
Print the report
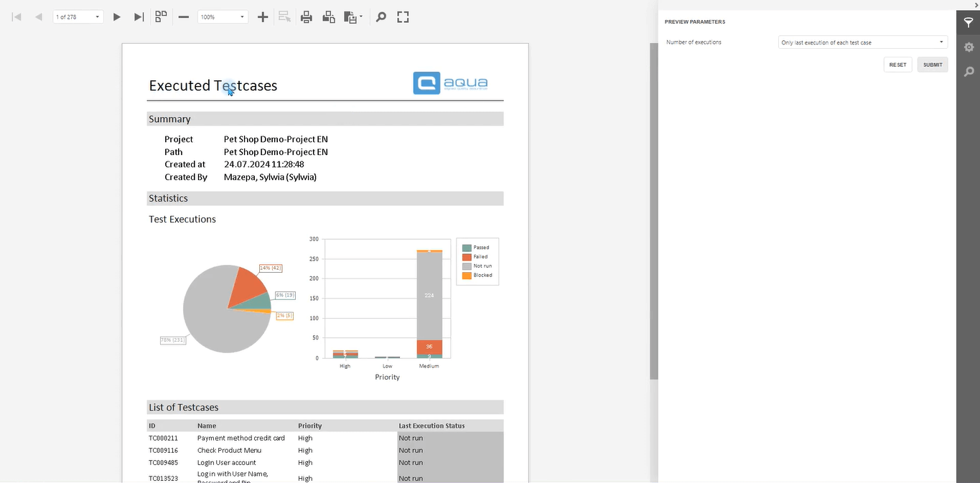pyautogui.click(x=307, y=17)
